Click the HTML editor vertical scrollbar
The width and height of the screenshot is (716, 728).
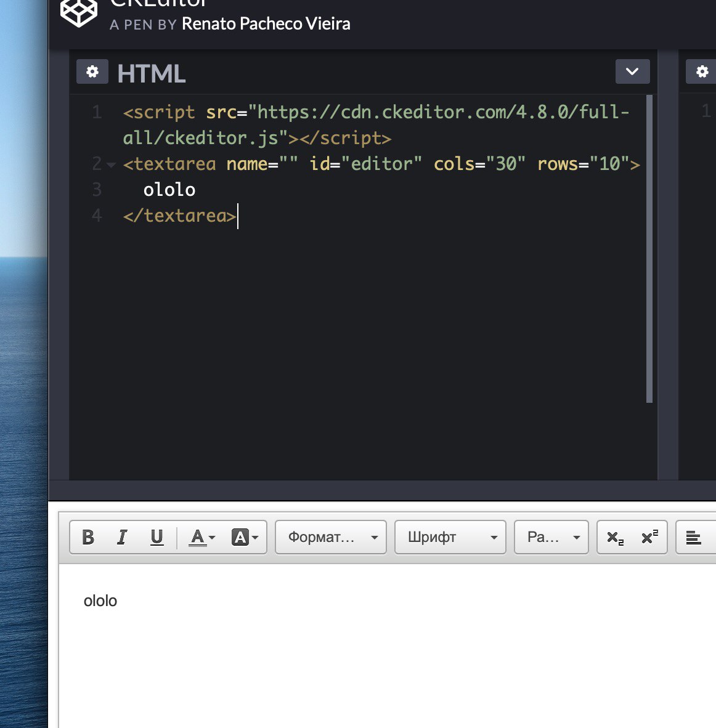[649, 249]
